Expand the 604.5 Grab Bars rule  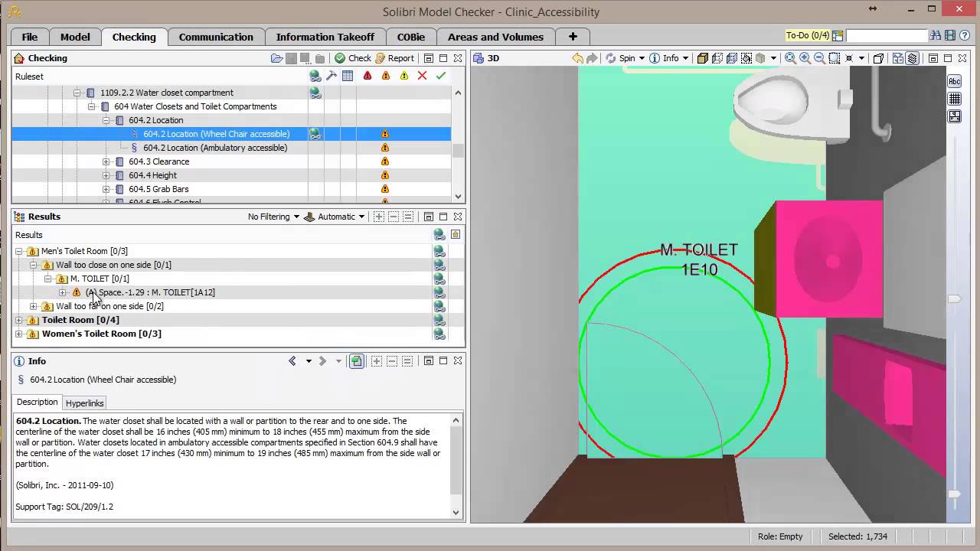click(106, 189)
